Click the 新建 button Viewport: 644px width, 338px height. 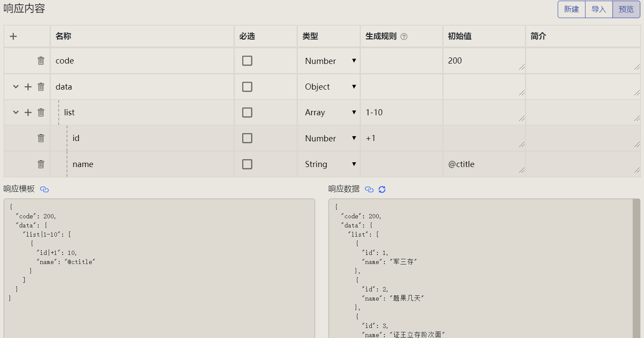pos(571,9)
